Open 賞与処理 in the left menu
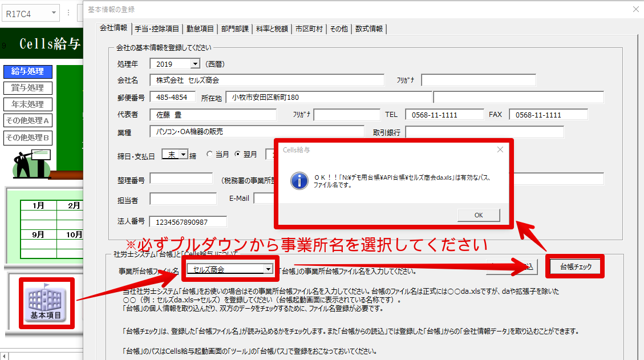 [x=28, y=88]
